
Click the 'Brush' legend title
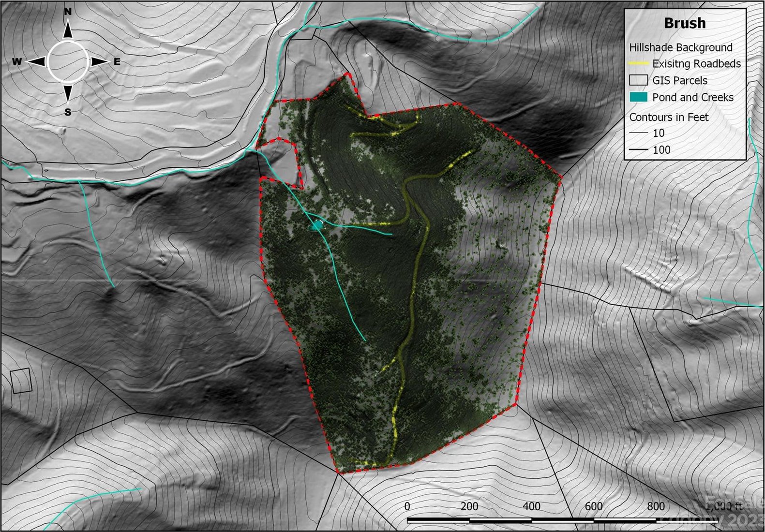pos(684,23)
